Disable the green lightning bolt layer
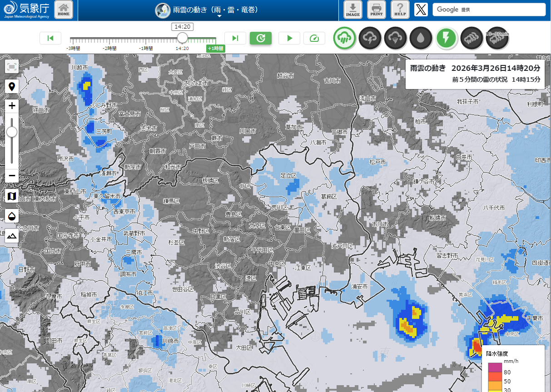551x392 pixels. [447, 39]
